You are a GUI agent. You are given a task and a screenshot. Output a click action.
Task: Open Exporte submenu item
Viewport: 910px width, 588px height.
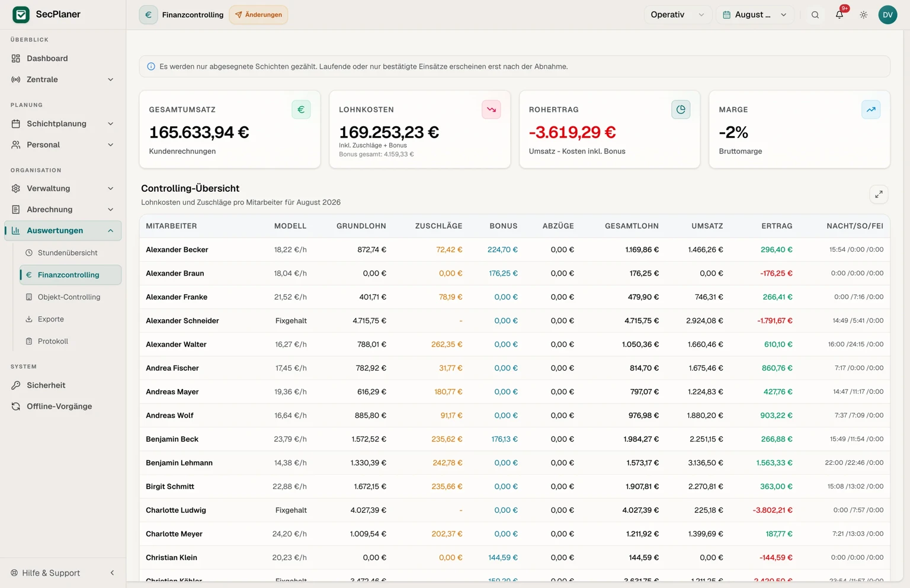click(71, 319)
